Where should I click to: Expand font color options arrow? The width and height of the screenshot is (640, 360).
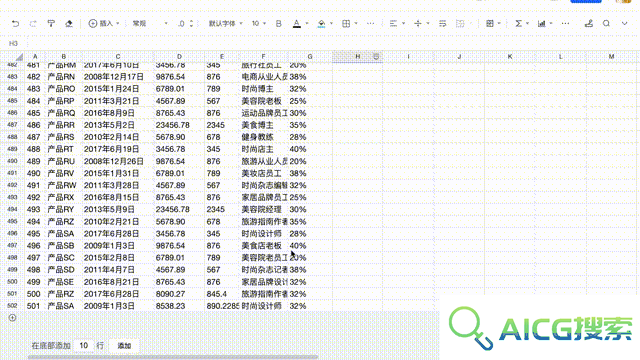pos(307,24)
